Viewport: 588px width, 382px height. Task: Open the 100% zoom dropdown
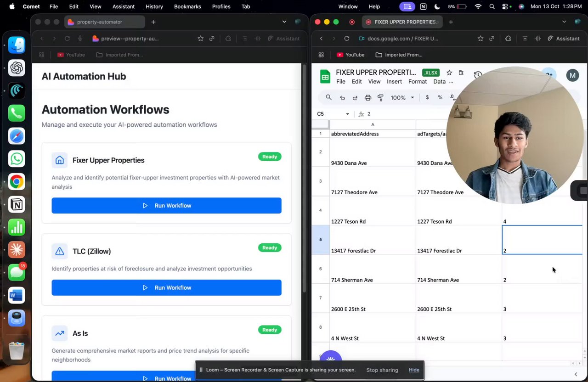tap(402, 97)
